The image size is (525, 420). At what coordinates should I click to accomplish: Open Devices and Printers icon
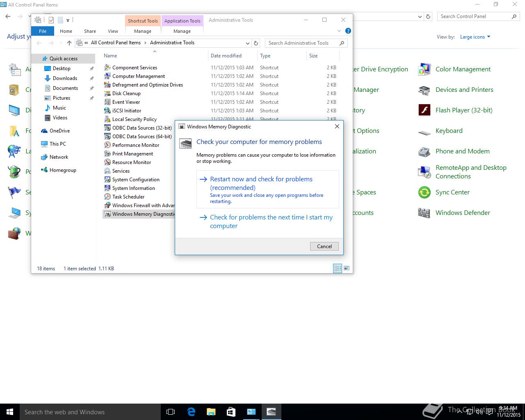(424, 90)
